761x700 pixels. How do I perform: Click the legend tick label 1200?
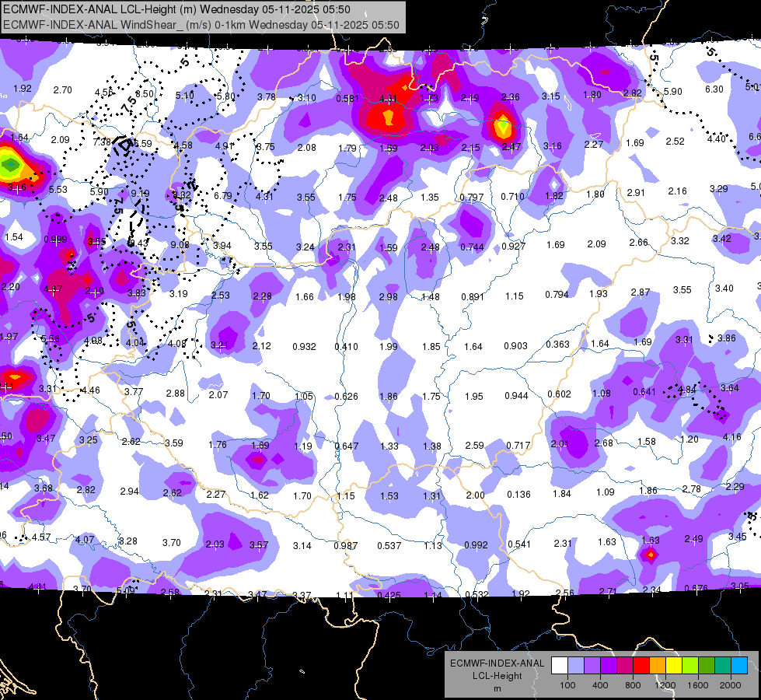coord(665,685)
